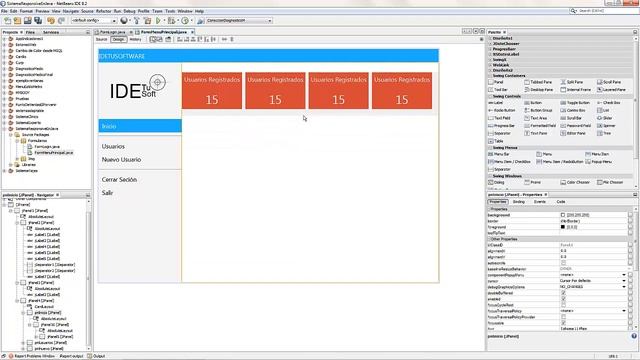Click the Save All toolbar icon

38,20
